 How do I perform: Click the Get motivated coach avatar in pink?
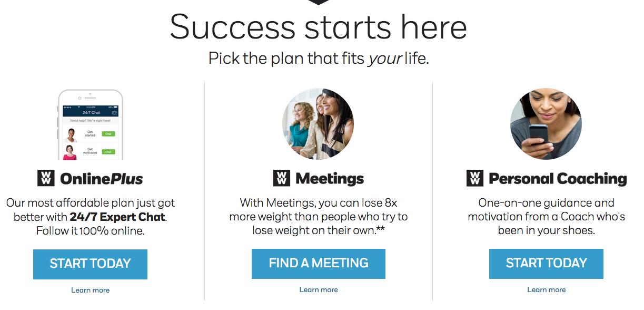click(x=70, y=152)
